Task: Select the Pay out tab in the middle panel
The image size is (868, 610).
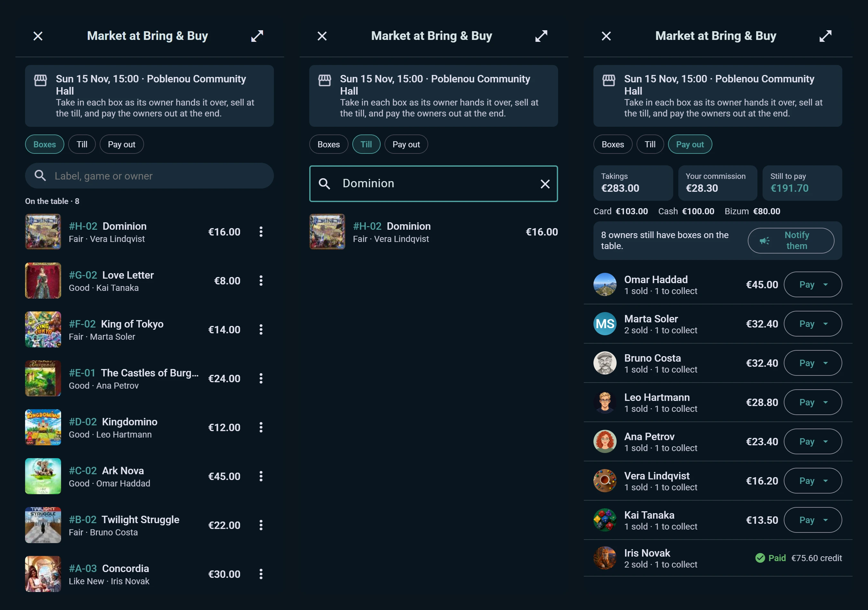Action: 406,144
